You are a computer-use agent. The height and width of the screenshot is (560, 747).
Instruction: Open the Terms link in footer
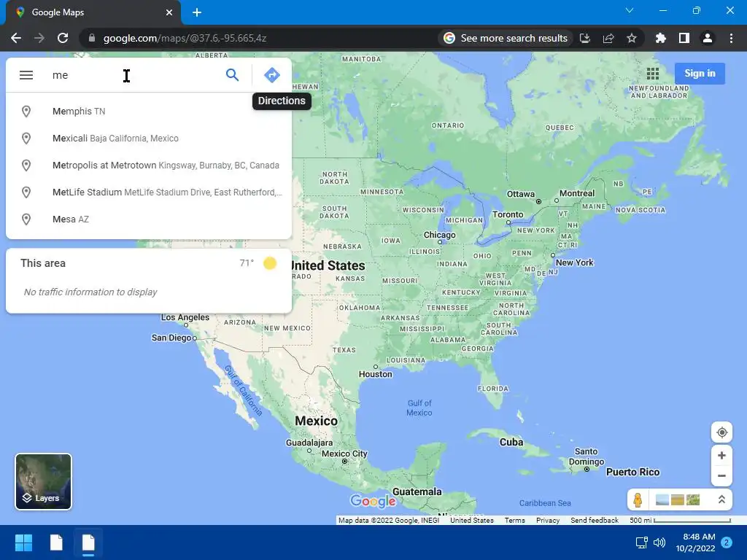click(514, 521)
